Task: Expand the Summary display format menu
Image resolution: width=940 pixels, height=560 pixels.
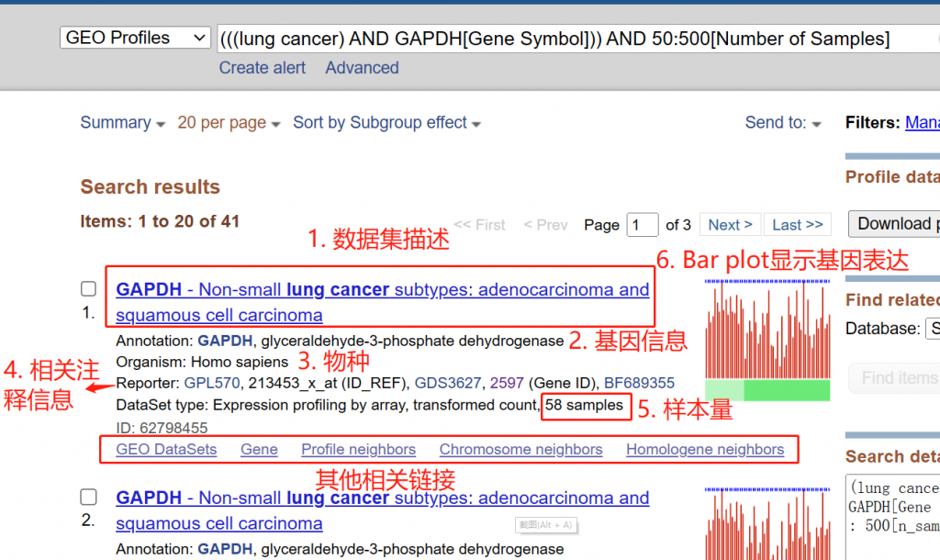Action: [x=122, y=123]
